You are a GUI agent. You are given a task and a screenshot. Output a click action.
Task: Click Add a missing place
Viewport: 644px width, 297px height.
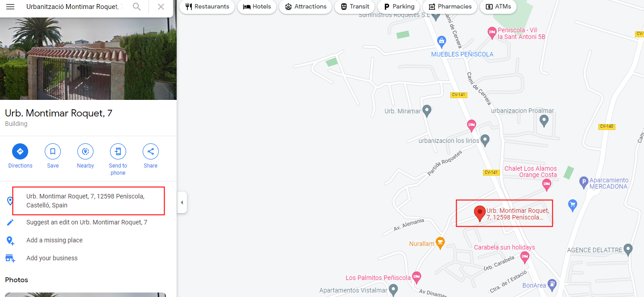[x=55, y=240]
